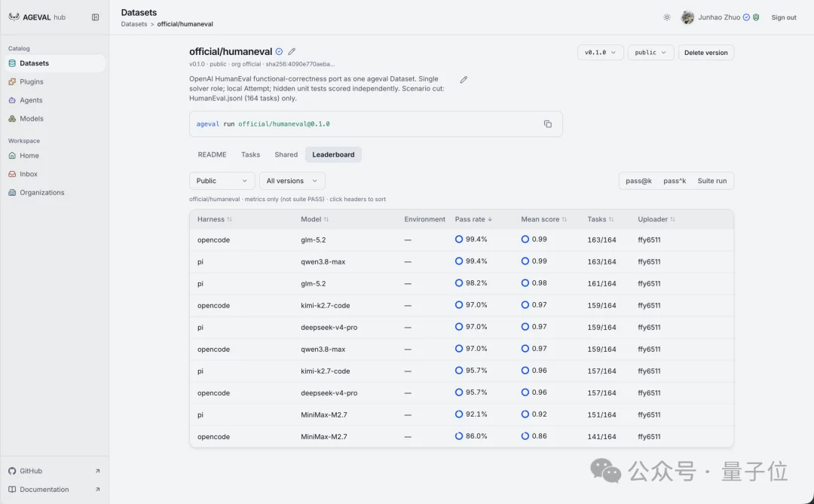The width and height of the screenshot is (814, 504).
Task: Sort by Mean score column header
Action: [543, 219]
